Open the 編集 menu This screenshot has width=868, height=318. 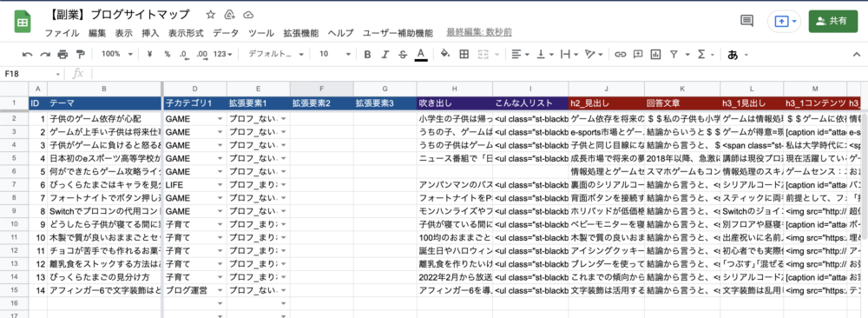point(97,33)
